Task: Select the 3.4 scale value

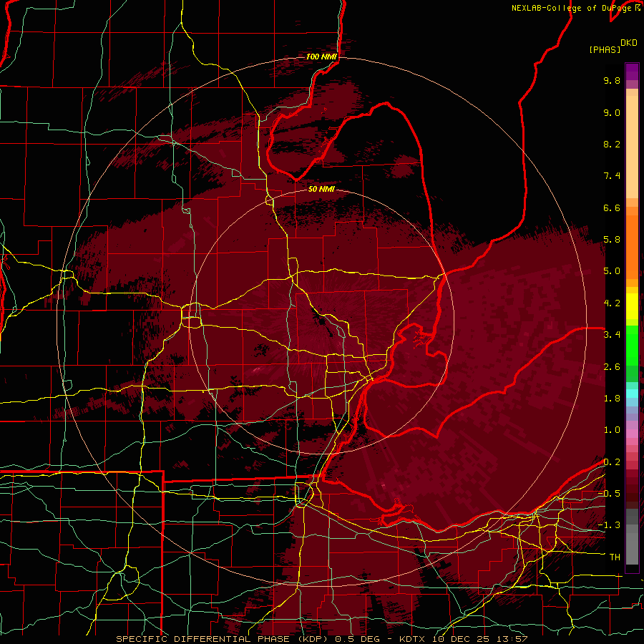Action: (612, 335)
